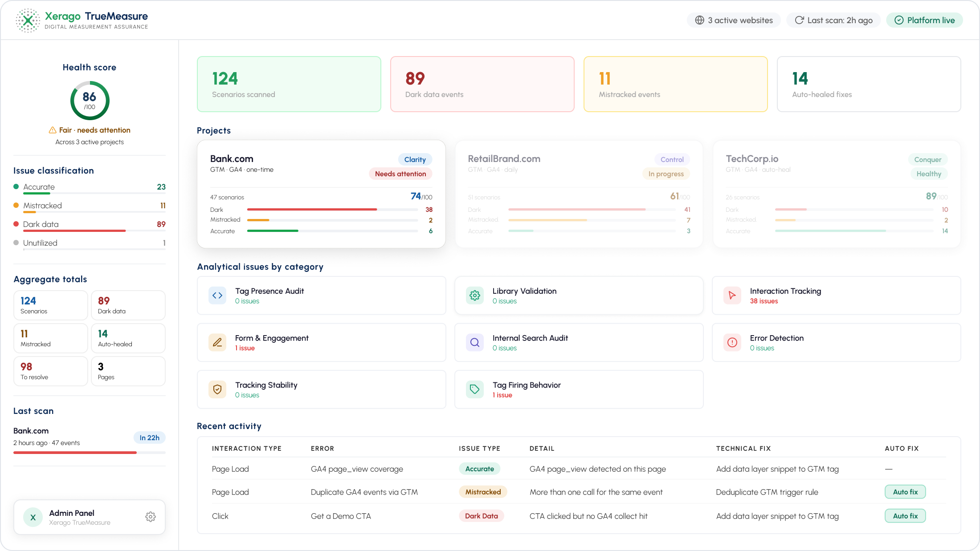
Task: Apply Auto fix for Get a Demo CTA
Action: click(x=905, y=516)
